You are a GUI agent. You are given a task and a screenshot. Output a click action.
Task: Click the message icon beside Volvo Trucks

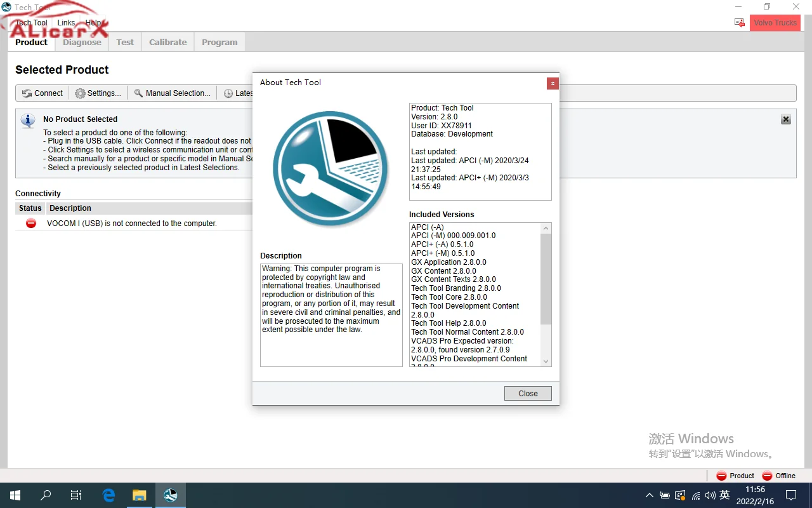(740, 23)
